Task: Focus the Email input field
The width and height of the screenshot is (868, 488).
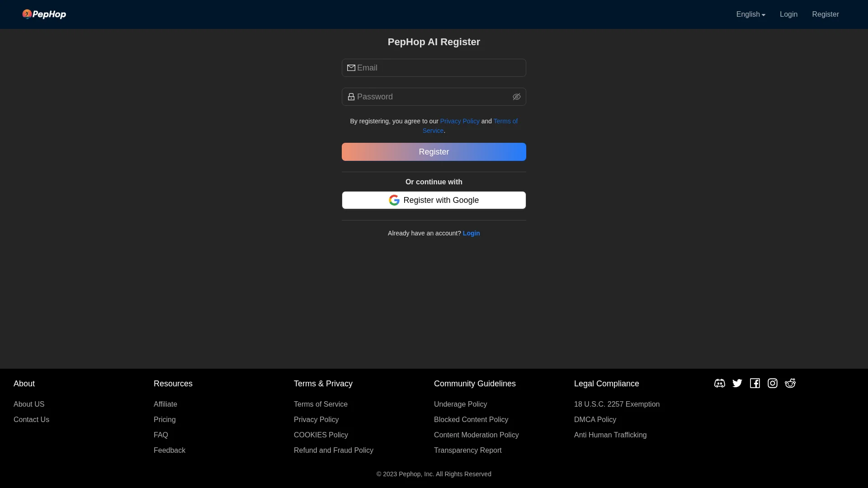Action: coord(434,68)
